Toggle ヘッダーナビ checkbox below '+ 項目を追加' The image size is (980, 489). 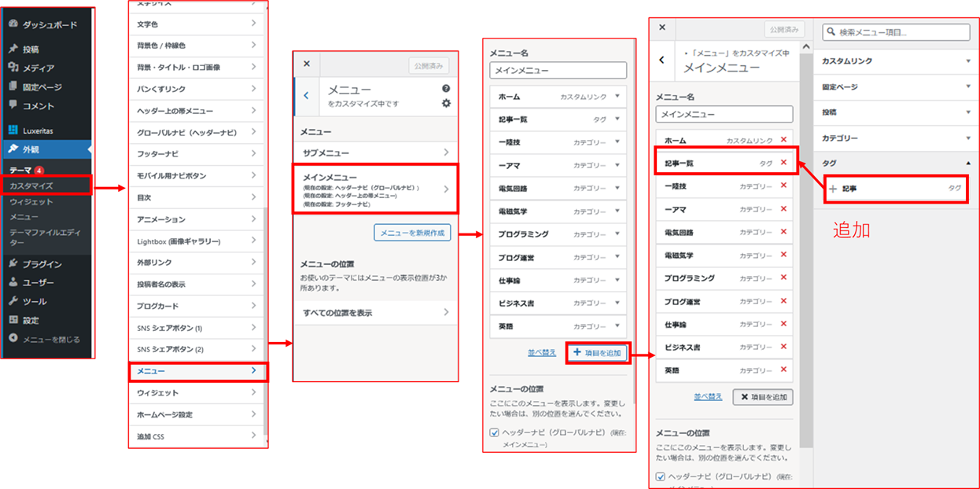[494, 432]
